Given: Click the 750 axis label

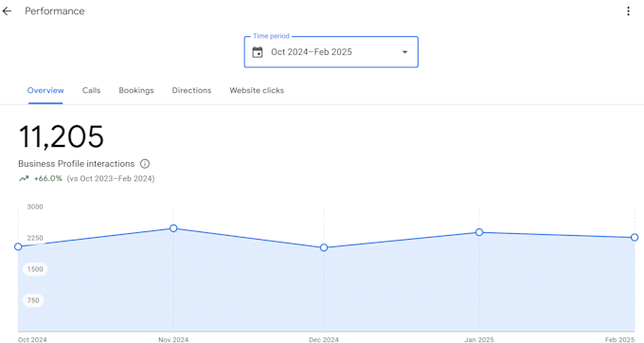Looking at the screenshot, I should click(x=33, y=300).
